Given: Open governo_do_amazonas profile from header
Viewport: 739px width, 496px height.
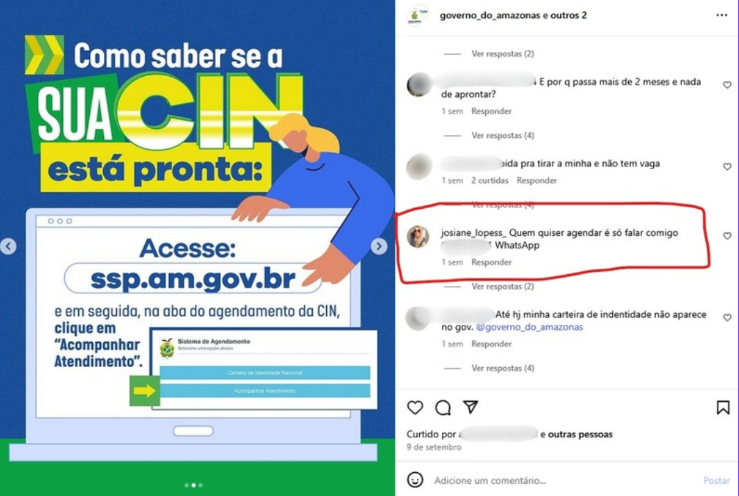Looking at the screenshot, I should [x=490, y=15].
